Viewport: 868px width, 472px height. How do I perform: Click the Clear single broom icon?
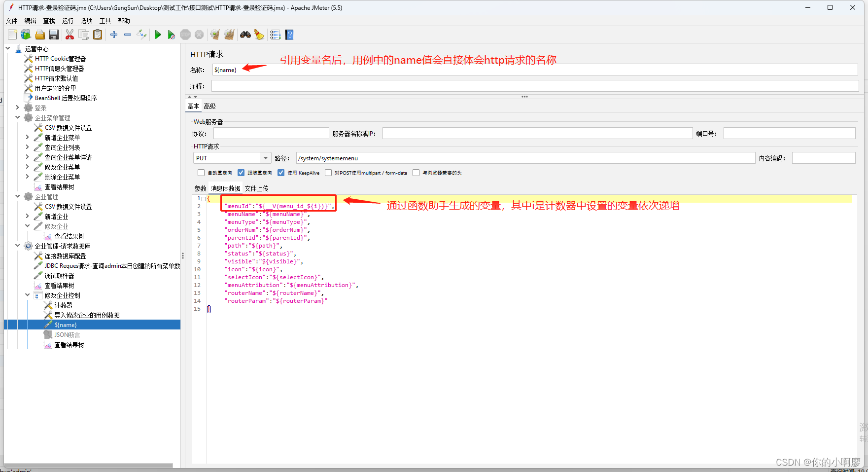pyautogui.click(x=215, y=35)
